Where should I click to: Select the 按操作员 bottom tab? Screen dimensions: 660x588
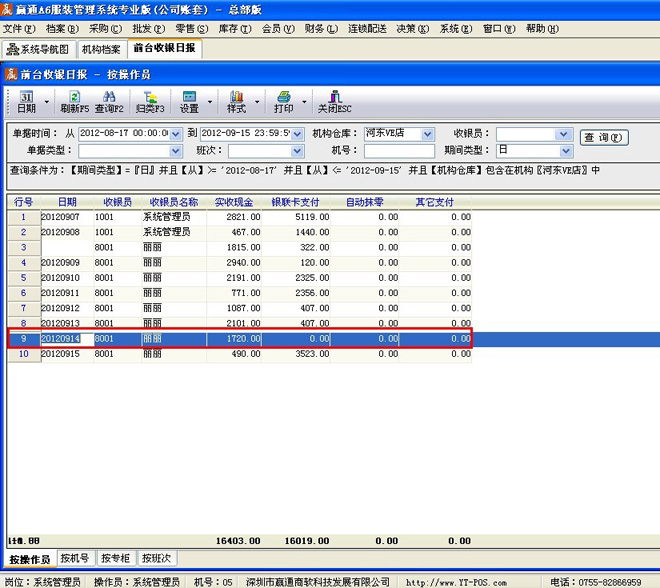click(30, 559)
